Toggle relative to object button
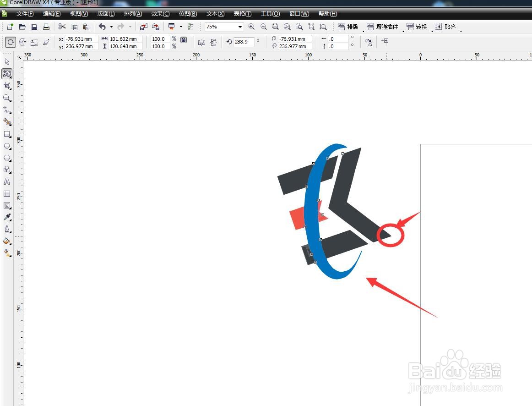This screenshot has width=532, height=406. (x=385, y=41)
